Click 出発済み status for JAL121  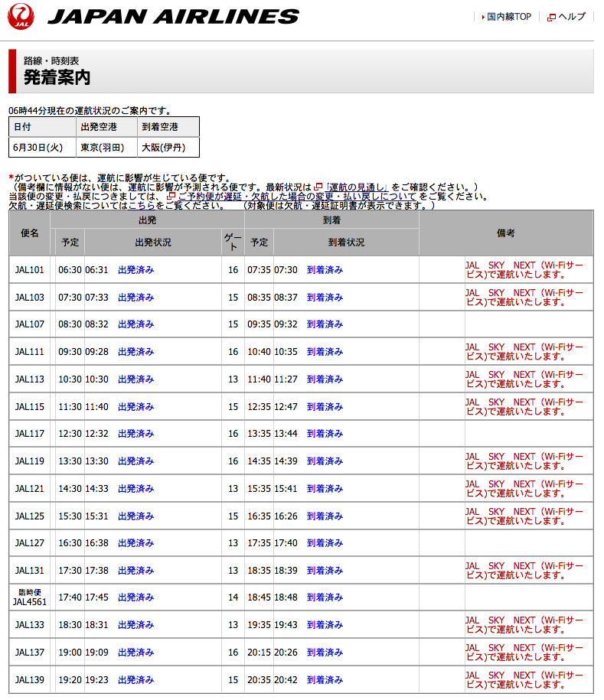coord(135,489)
